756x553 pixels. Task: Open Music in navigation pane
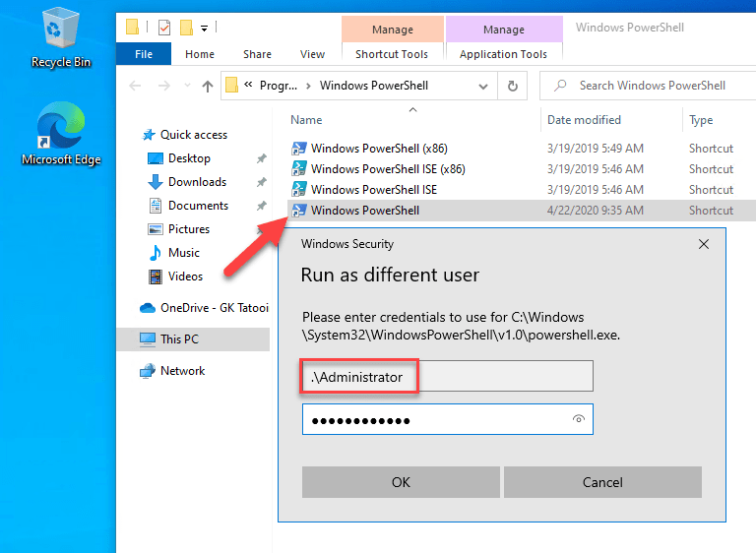pos(184,253)
